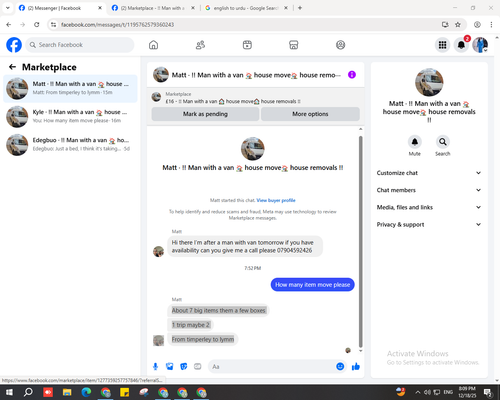The width and height of the screenshot is (500, 400).
Task: Expand Chat members section
Action: (x=429, y=190)
